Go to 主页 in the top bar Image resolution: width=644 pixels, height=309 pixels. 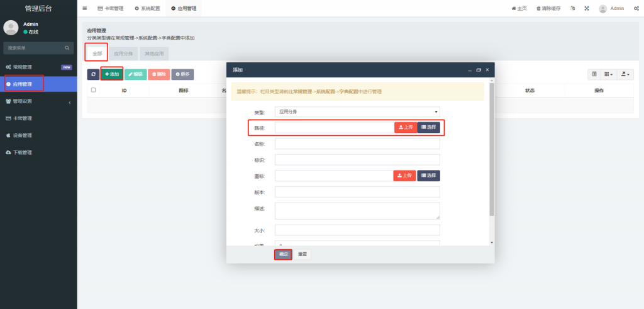519,8
